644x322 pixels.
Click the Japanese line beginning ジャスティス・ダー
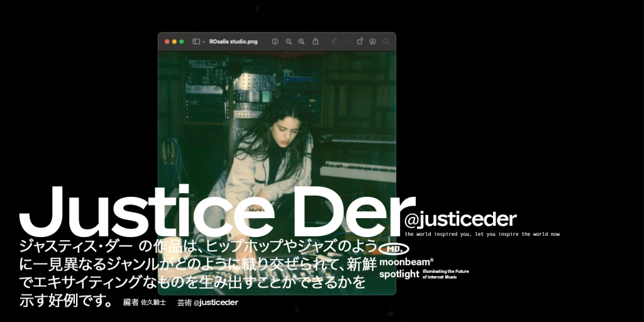tap(198, 247)
